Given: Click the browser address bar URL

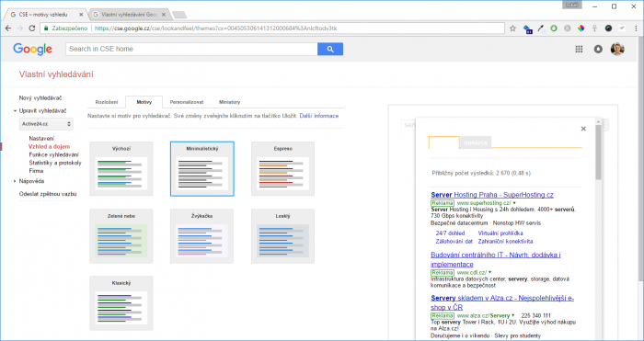Looking at the screenshot, I should click(x=215, y=28).
